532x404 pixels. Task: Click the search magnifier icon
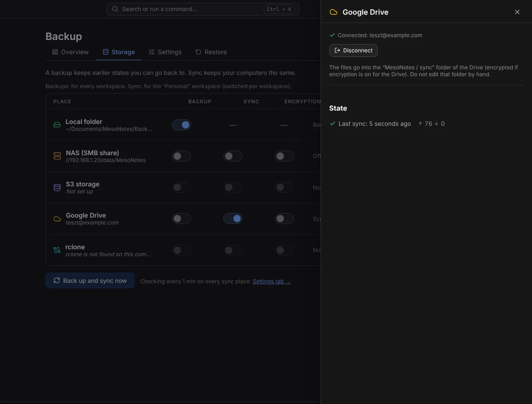(x=115, y=9)
